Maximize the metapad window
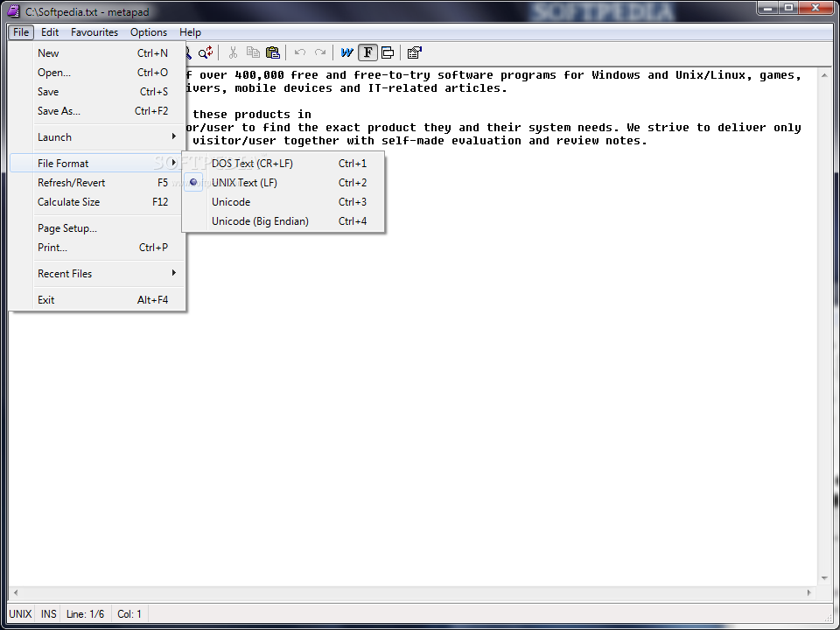Screen dimensions: 840x630 (788, 8)
